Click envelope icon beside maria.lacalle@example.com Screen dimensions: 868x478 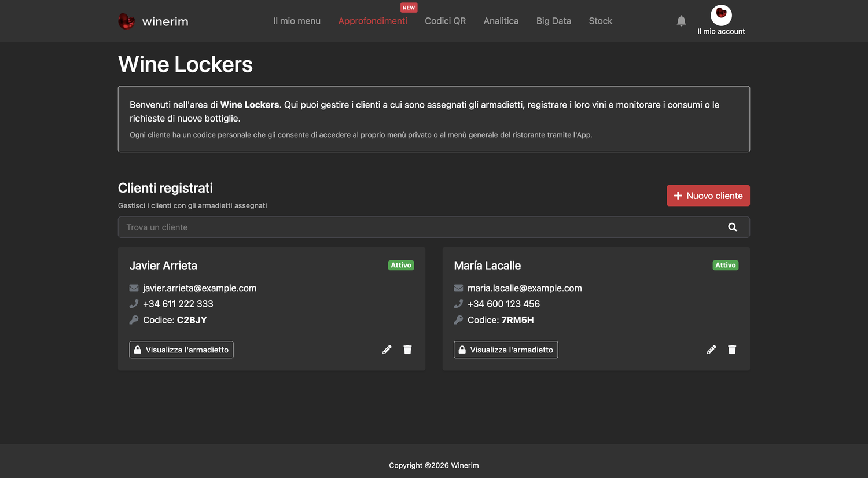(458, 288)
